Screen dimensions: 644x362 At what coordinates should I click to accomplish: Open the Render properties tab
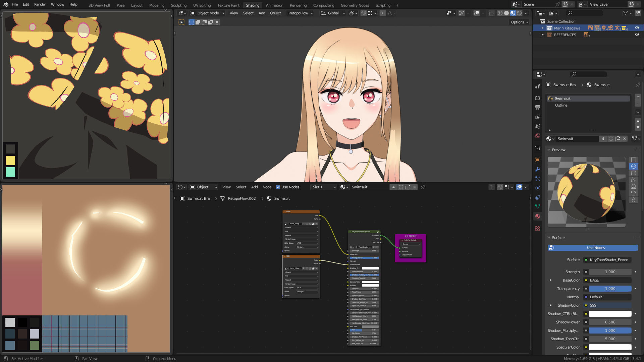(538, 98)
